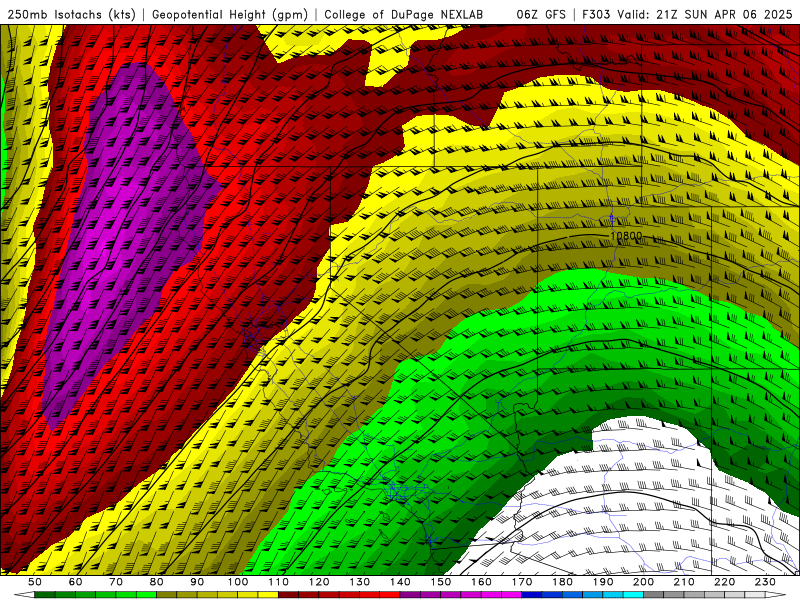Click the colorbar label "190"
This screenshot has width=800, height=600.
click(x=603, y=582)
